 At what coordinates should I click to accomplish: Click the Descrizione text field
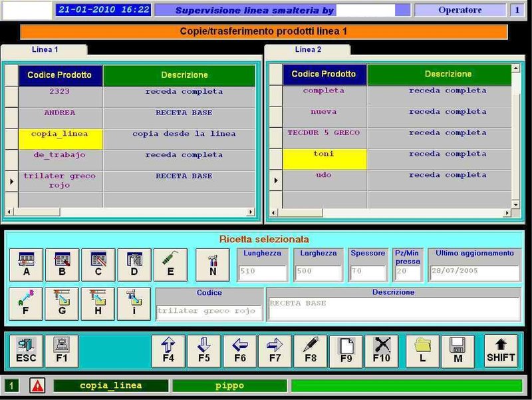pyautogui.click(x=394, y=309)
